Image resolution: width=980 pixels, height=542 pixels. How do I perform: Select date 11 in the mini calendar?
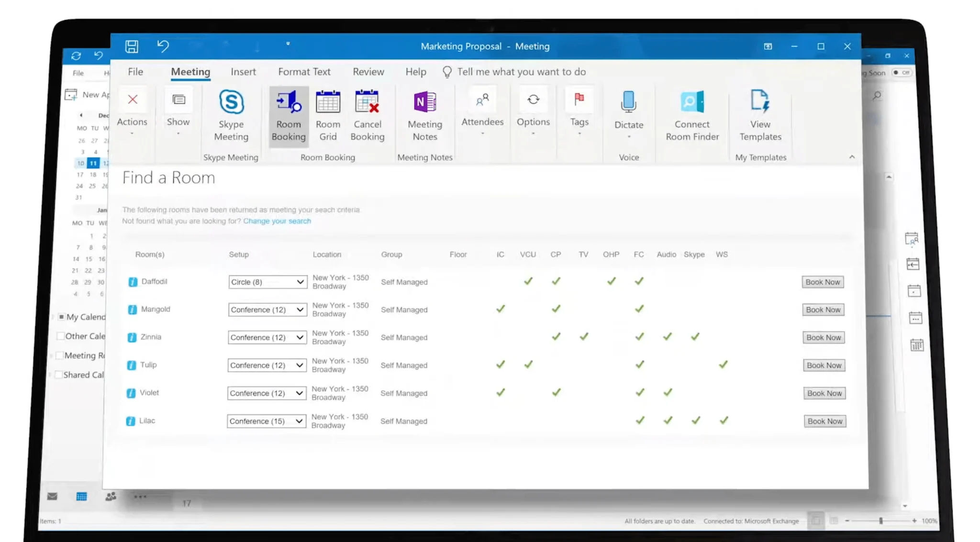tap(93, 163)
